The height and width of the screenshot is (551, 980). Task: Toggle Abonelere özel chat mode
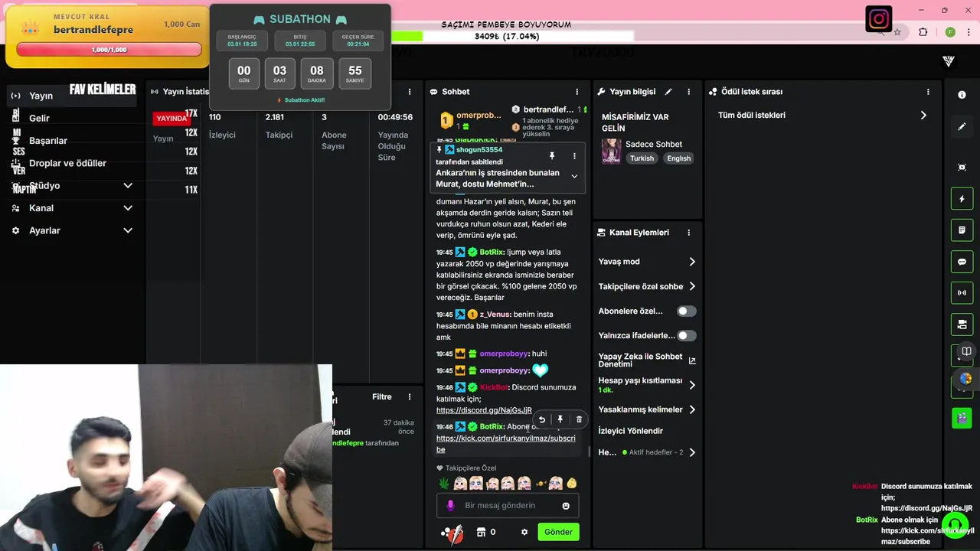click(687, 311)
